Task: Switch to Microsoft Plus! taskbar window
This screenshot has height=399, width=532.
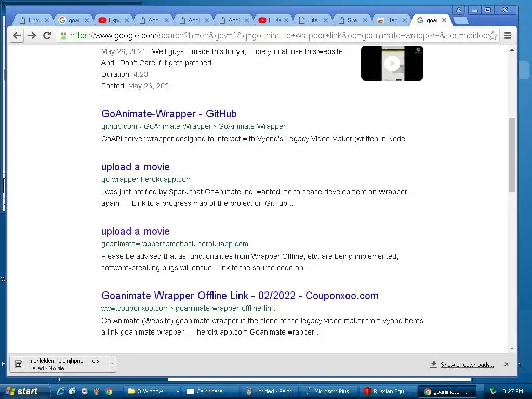Action: point(329,391)
